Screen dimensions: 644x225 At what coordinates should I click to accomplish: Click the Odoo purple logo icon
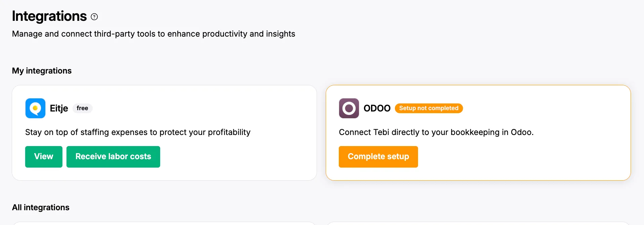(349, 108)
